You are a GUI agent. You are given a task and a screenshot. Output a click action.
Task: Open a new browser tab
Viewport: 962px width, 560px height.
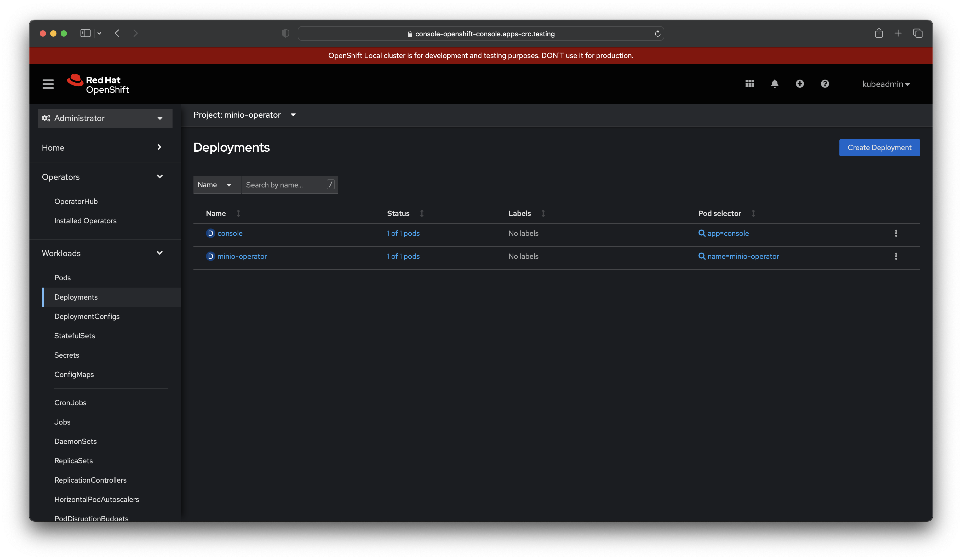(898, 33)
